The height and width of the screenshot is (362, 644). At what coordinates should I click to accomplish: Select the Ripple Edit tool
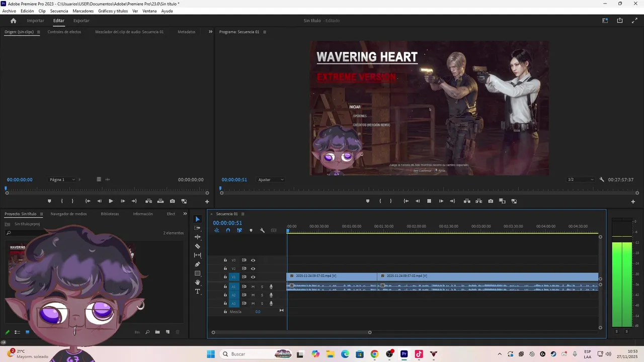click(198, 237)
